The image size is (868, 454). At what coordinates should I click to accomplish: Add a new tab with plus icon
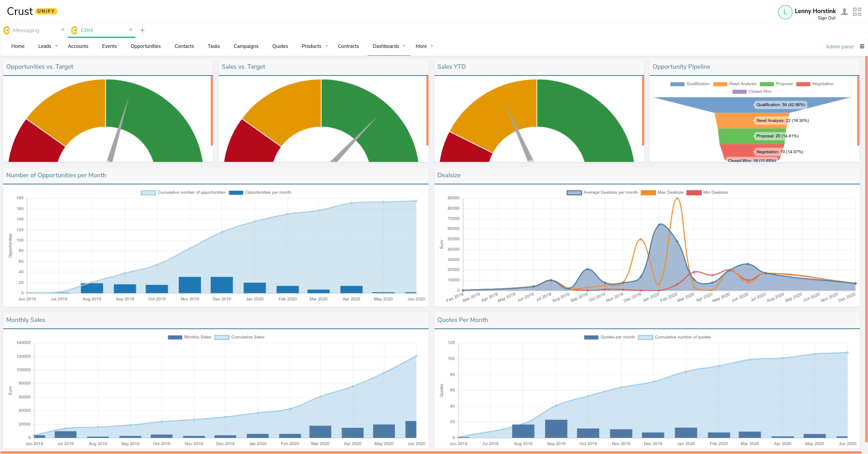142,30
